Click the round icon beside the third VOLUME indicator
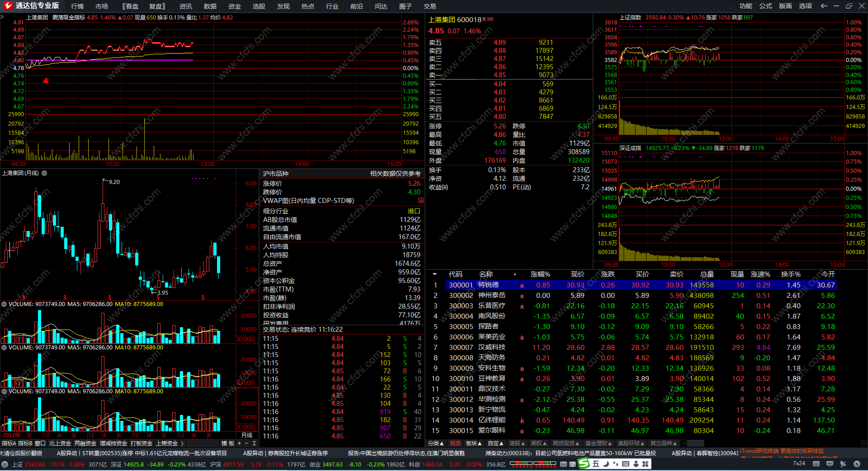This screenshot has width=868, height=471. click(x=4, y=391)
